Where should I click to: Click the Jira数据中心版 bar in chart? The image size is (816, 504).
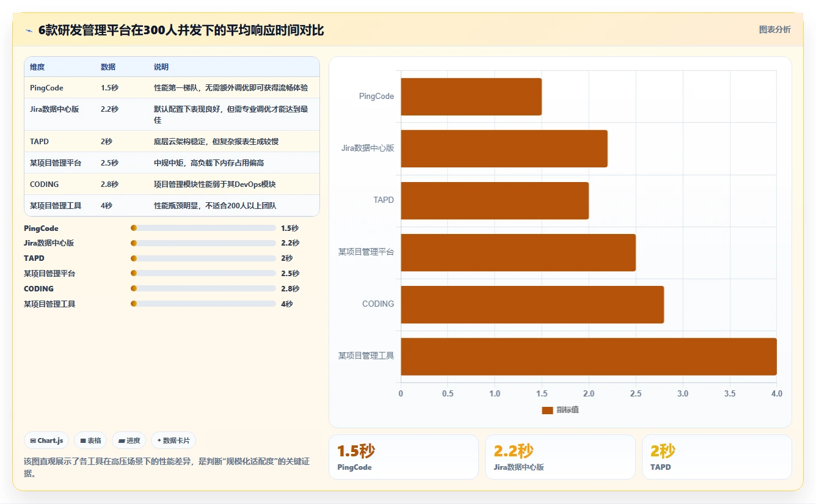(504, 148)
